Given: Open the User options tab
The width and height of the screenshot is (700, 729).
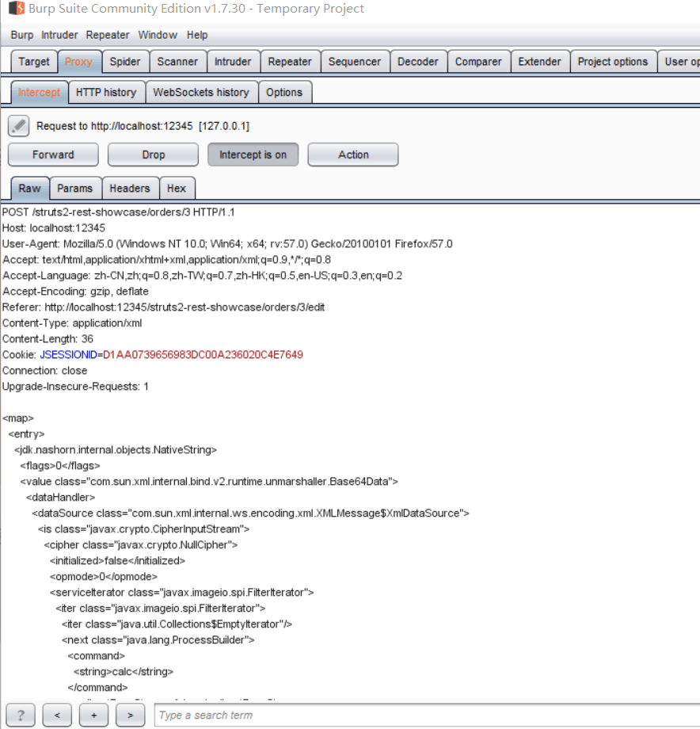Looking at the screenshot, I should (x=680, y=62).
